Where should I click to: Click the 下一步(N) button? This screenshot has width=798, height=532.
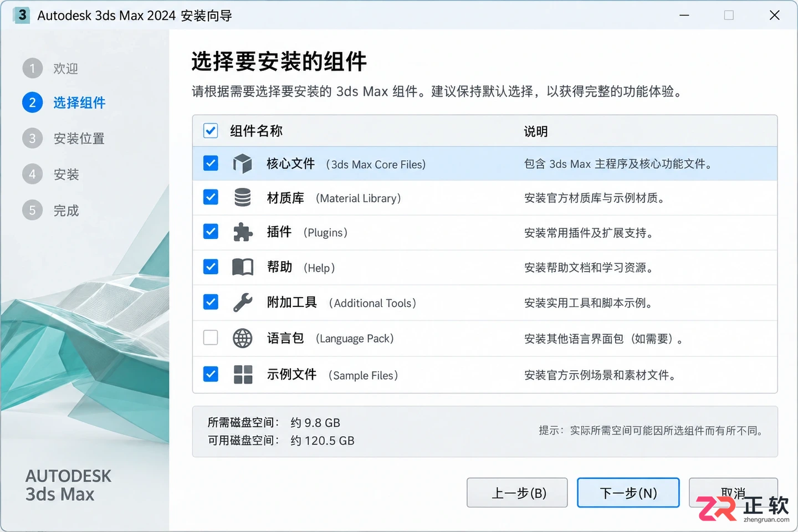point(628,493)
